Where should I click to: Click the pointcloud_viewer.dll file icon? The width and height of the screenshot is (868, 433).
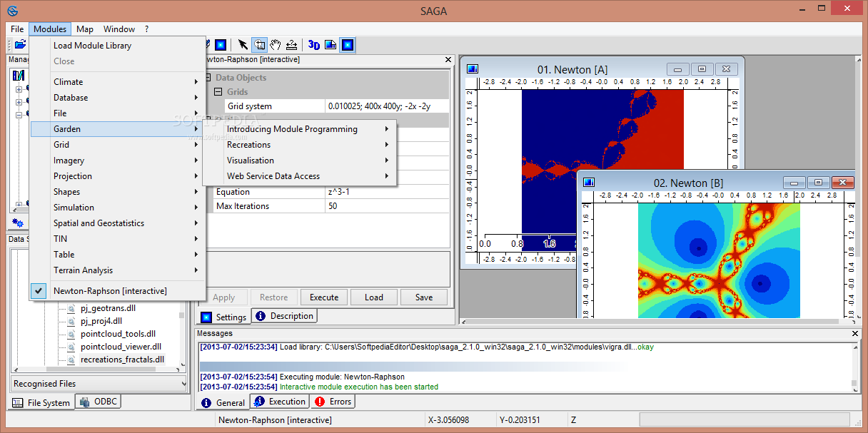(x=71, y=347)
